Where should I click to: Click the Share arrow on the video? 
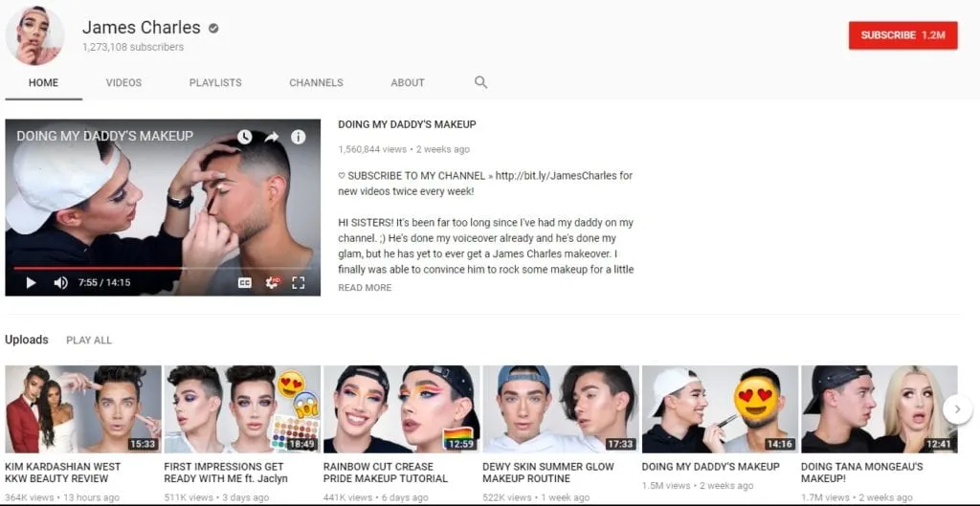pos(272,137)
